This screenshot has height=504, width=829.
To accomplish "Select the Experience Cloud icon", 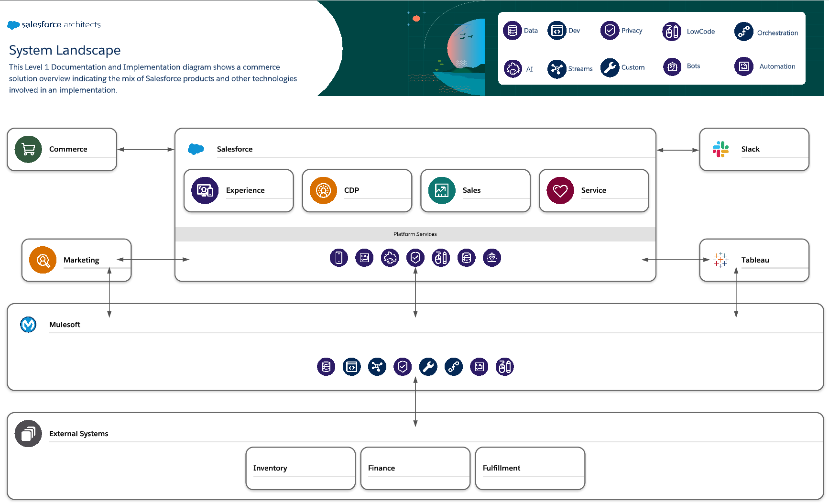I will 205,190.
